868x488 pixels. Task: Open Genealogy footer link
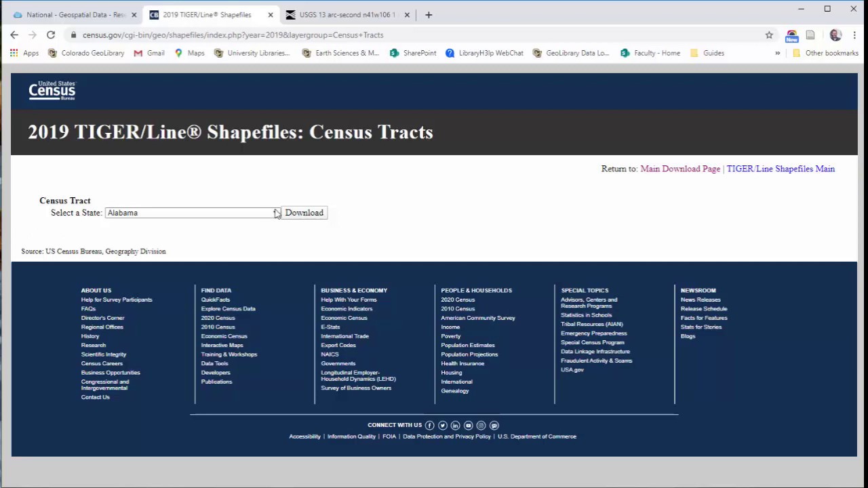tap(455, 391)
